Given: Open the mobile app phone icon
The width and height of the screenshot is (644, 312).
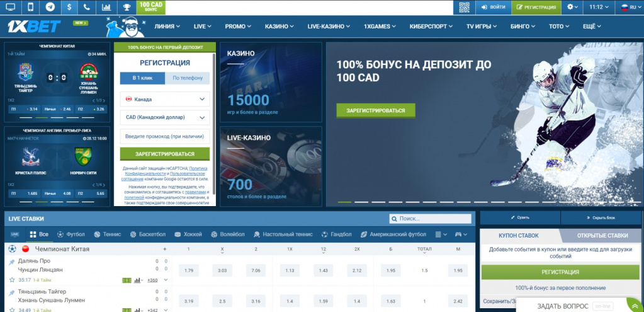Looking at the screenshot, I should click(30, 7).
